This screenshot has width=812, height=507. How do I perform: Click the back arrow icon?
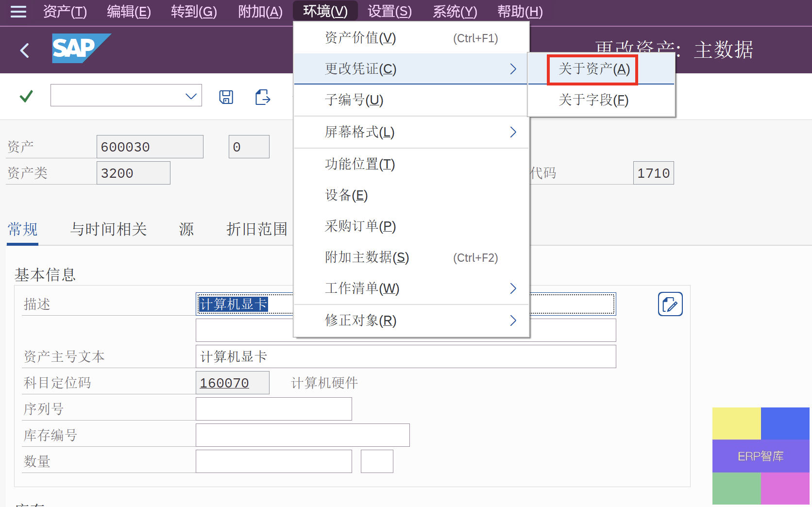pyautogui.click(x=25, y=50)
